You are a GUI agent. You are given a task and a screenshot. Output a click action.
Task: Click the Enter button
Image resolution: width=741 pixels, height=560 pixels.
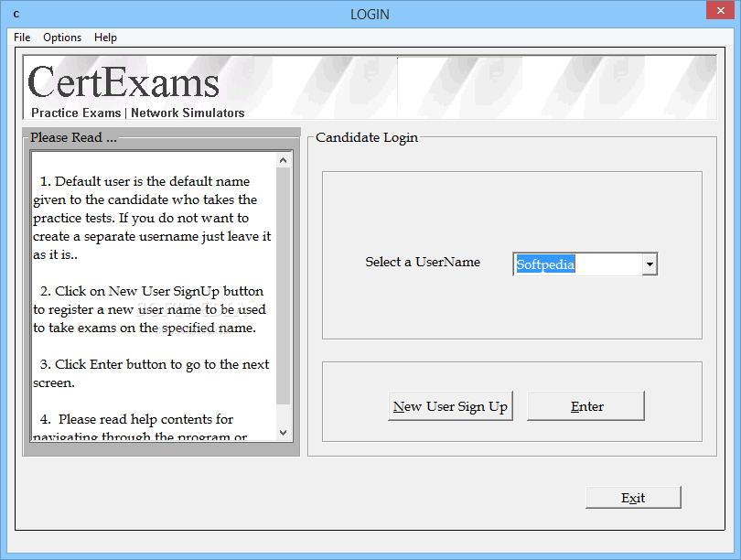tap(586, 406)
